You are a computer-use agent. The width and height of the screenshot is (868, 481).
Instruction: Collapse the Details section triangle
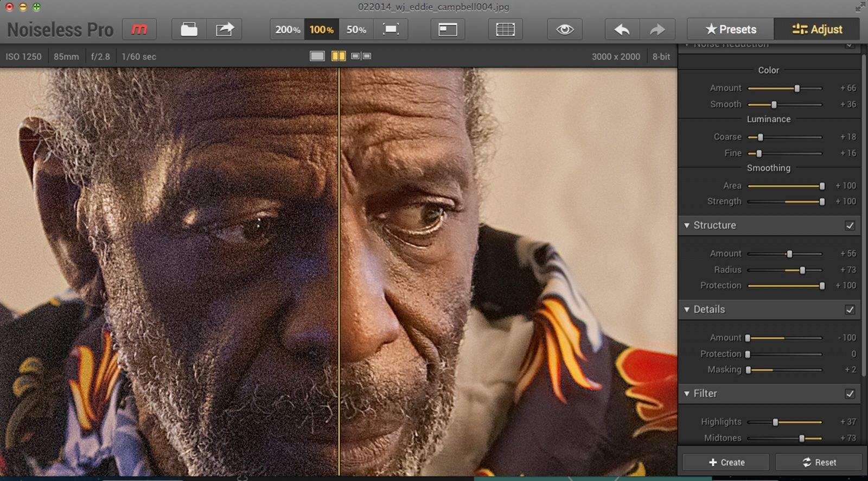[687, 309]
